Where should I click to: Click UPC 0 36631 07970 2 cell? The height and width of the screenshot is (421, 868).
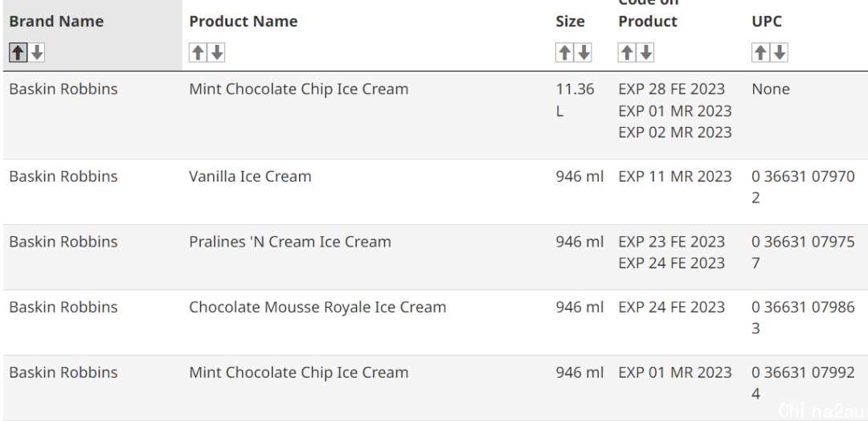(x=803, y=187)
